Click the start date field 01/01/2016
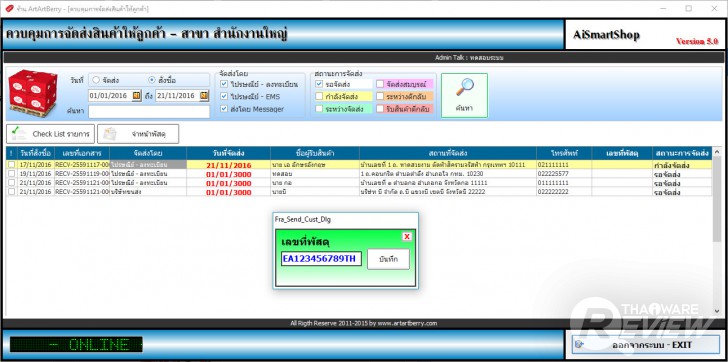 pos(110,95)
